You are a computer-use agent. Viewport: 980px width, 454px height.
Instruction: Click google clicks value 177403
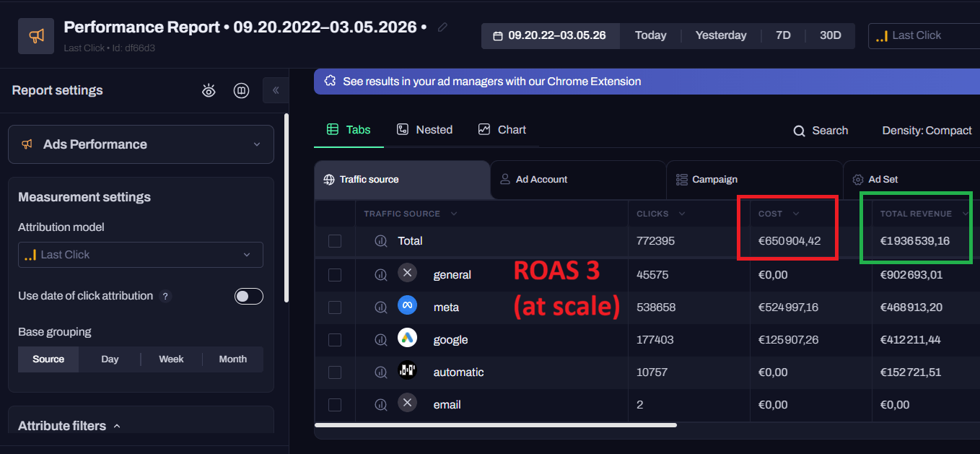[x=656, y=340]
